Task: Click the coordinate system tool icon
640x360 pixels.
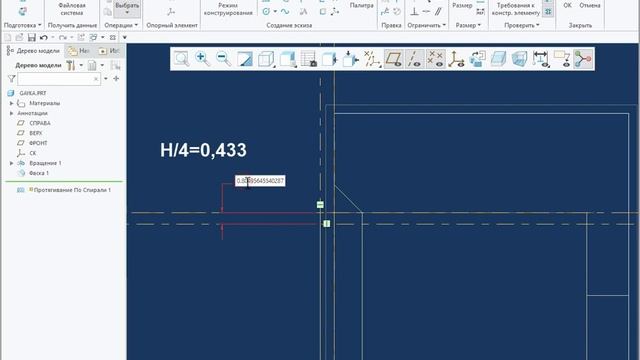Action: coord(335,11)
